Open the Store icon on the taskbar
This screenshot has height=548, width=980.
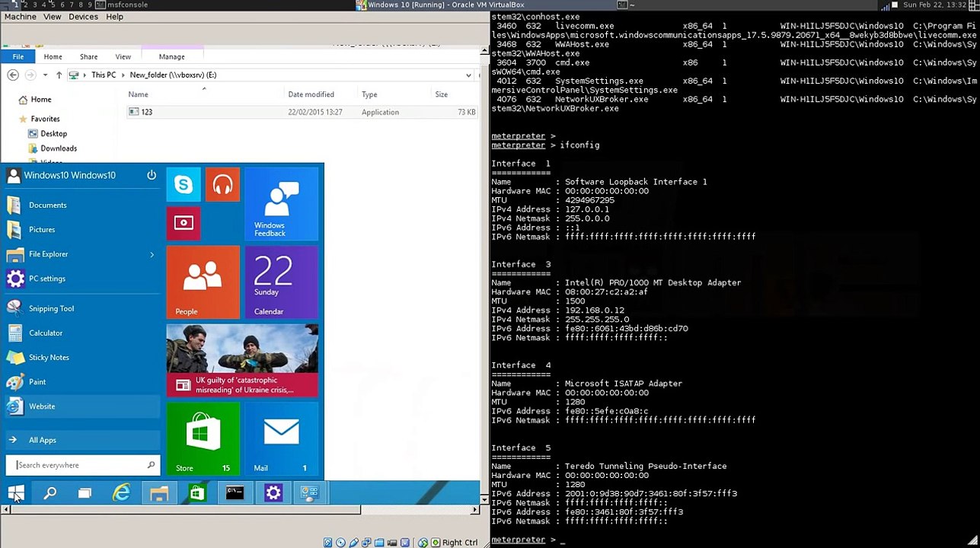pos(197,493)
